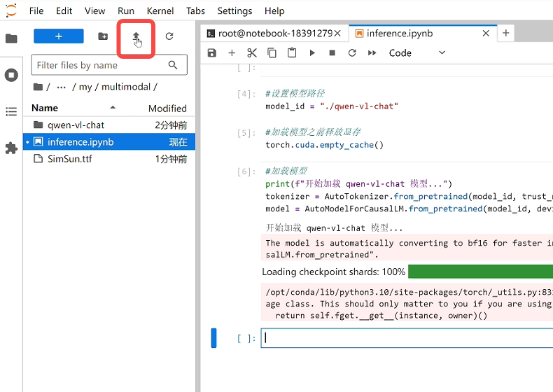The height and width of the screenshot is (392, 553).
Task: Open the qwen-vl-chat folder
Action: pyautogui.click(x=76, y=125)
